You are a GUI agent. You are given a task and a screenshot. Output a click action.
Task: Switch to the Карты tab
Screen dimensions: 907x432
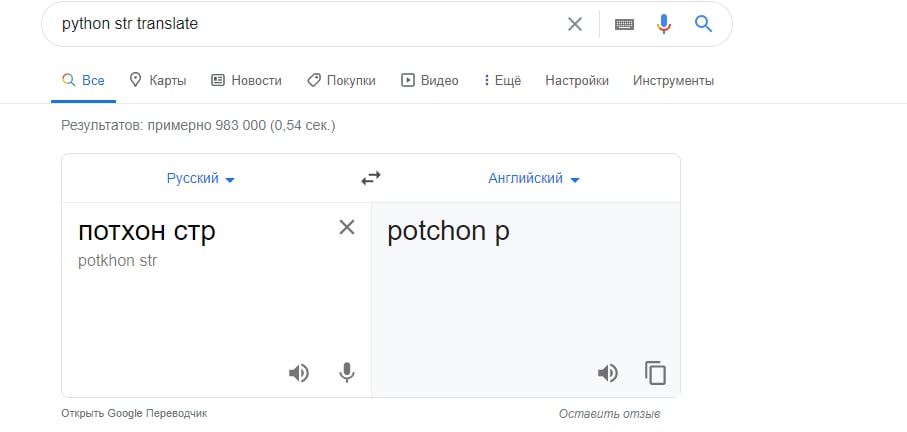158,81
